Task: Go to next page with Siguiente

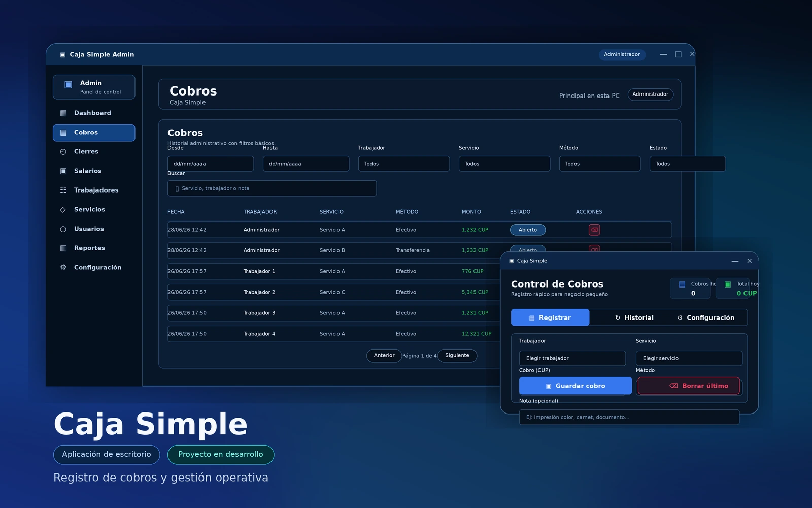Action: point(457,356)
